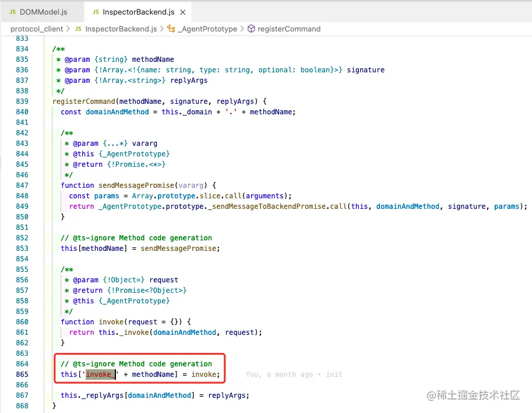Click the 'You, a month ago • init' blame annotation

pos(294,374)
